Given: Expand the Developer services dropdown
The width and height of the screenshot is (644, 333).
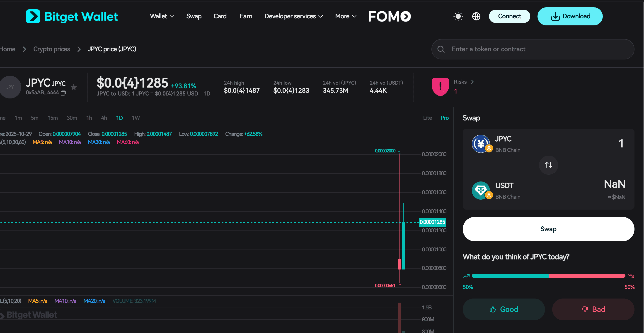Looking at the screenshot, I should 293,16.
